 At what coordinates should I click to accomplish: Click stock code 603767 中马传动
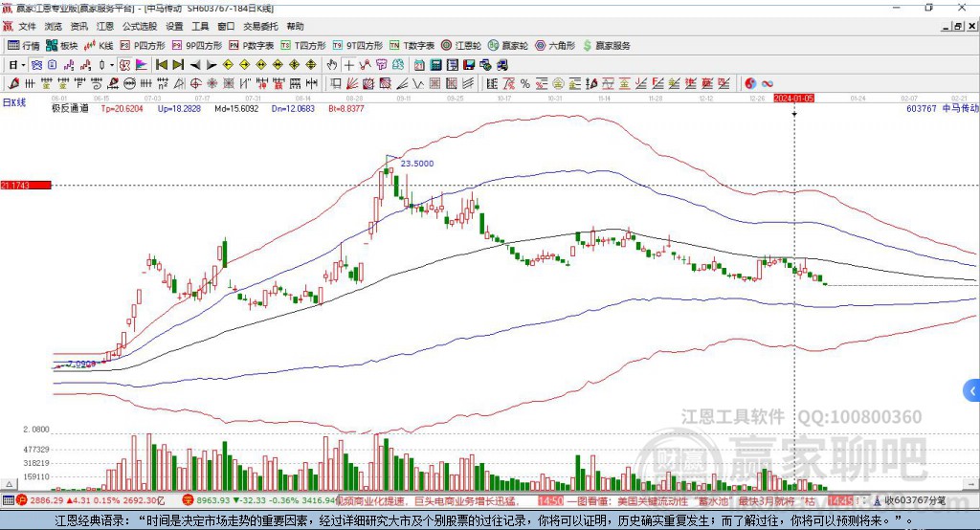coord(943,108)
